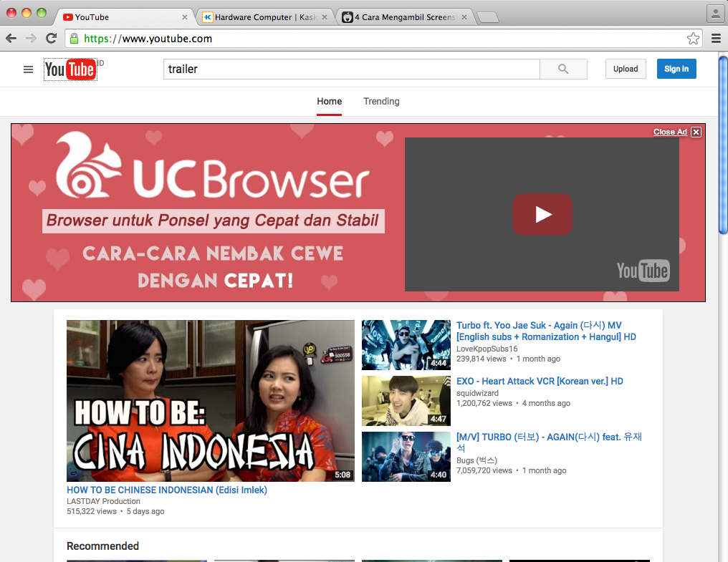728x562 pixels.
Task: Open EXO Heart Attack VCR thumbnail
Action: (406, 401)
